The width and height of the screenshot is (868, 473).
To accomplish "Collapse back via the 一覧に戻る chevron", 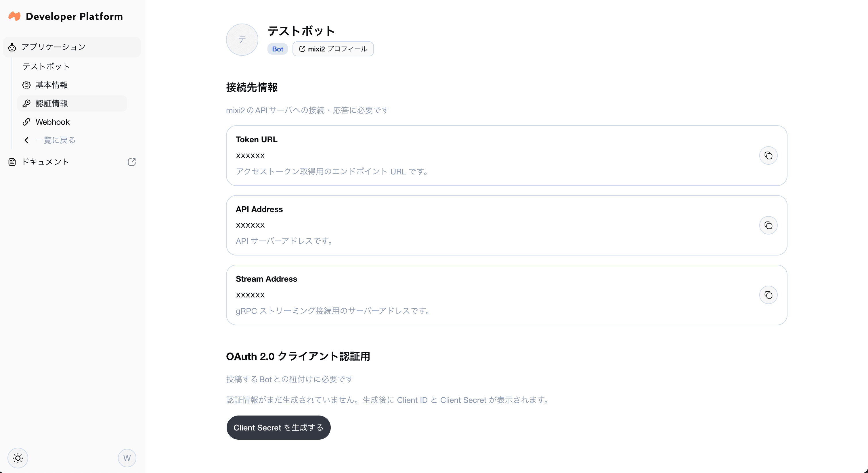I will point(27,140).
